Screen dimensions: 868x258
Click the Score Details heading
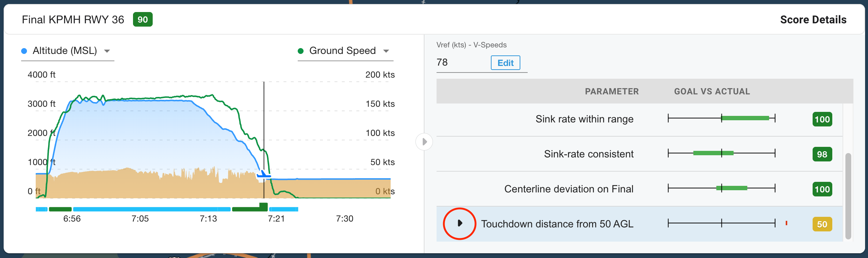point(813,20)
